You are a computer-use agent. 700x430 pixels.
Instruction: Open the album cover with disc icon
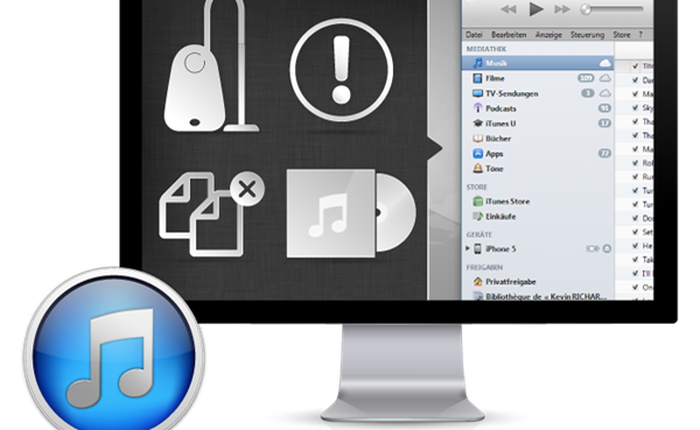[351, 213]
